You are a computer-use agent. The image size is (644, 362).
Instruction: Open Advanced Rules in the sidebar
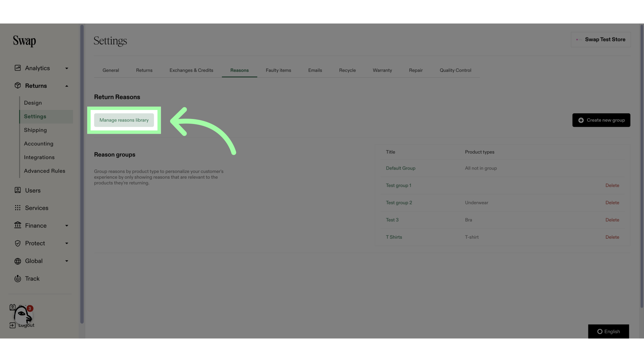coord(45,171)
